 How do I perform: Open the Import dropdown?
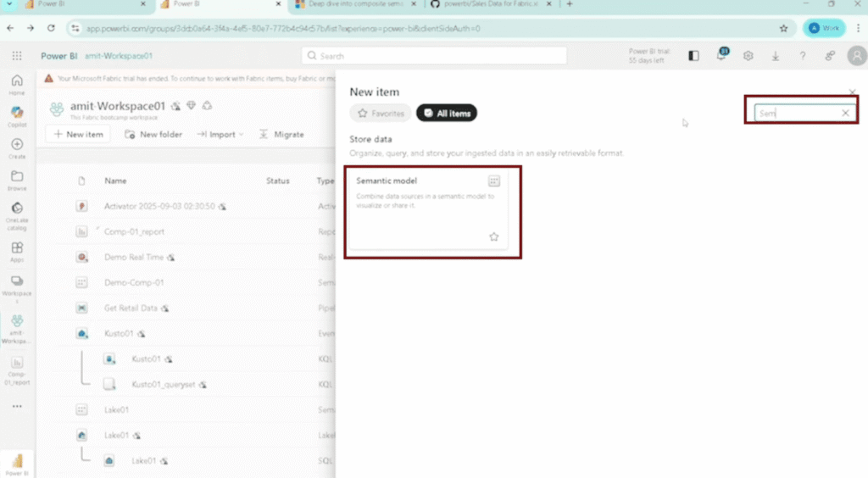[x=220, y=135]
